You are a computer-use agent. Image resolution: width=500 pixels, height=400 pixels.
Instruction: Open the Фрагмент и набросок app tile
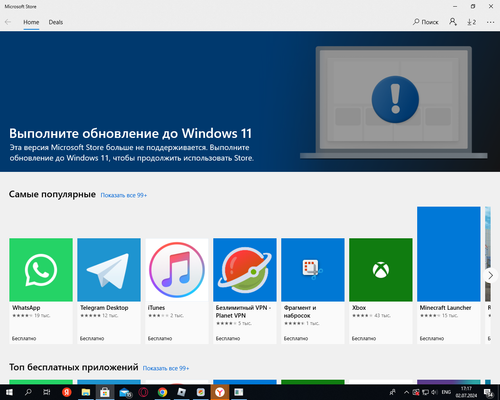[x=313, y=291]
